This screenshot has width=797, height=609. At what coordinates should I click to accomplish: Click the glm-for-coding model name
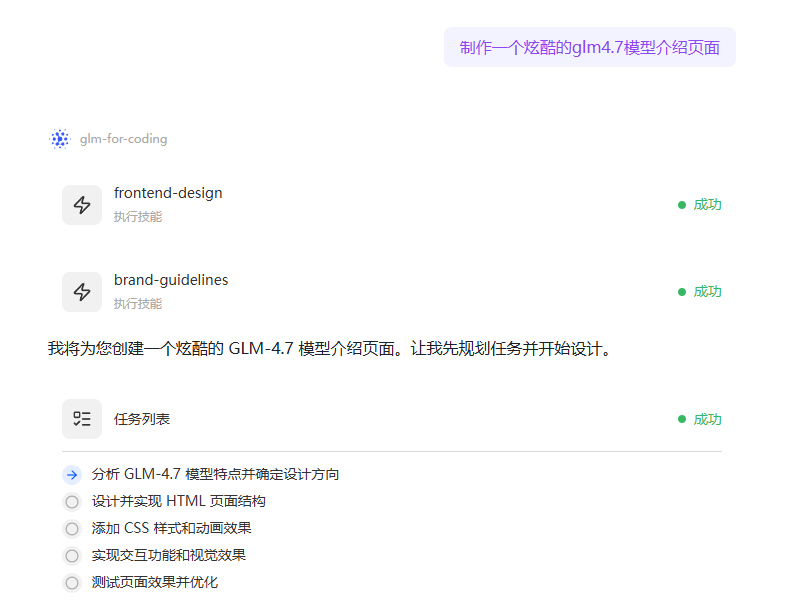[124, 139]
